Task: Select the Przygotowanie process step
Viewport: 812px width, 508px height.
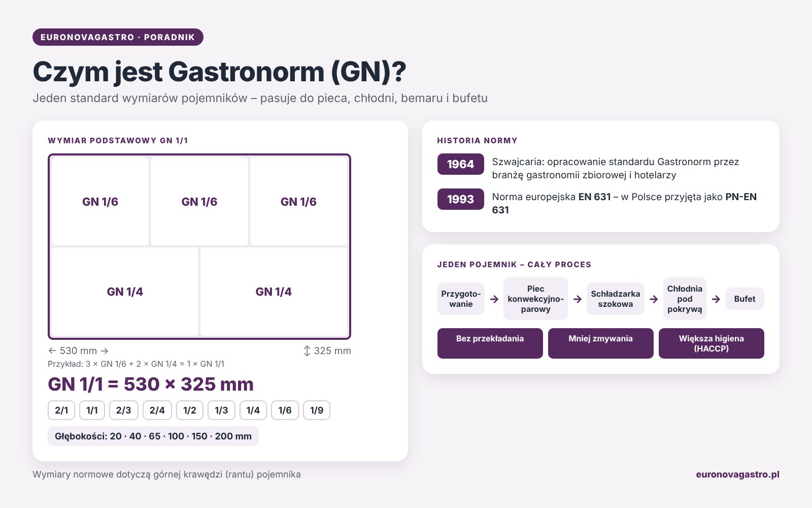Action: point(461,299)
